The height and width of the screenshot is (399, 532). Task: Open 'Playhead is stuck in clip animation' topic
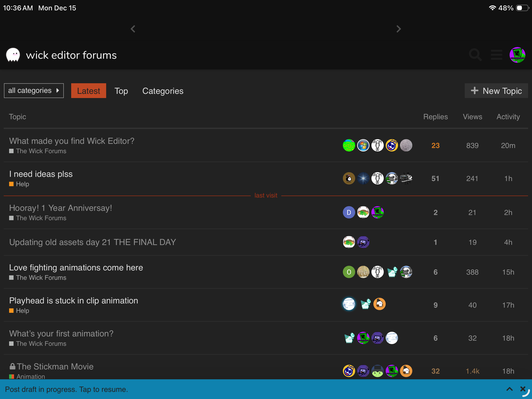tap(73, 300)
